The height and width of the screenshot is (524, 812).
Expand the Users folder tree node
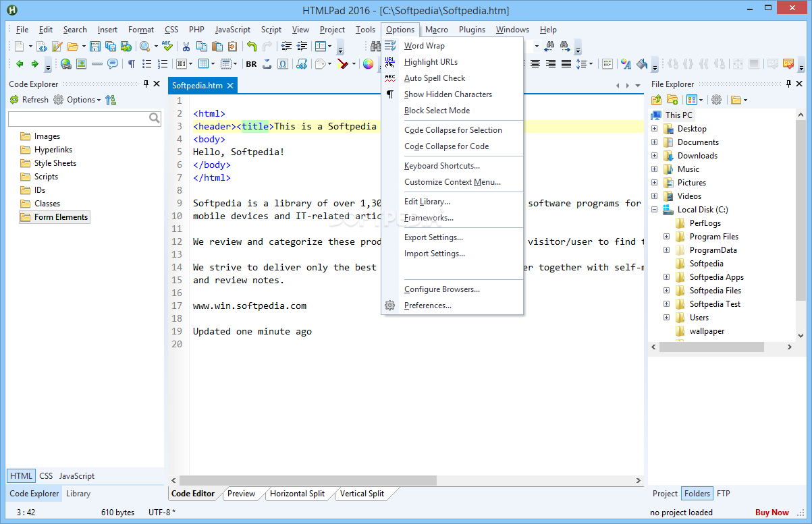[666, 318]
